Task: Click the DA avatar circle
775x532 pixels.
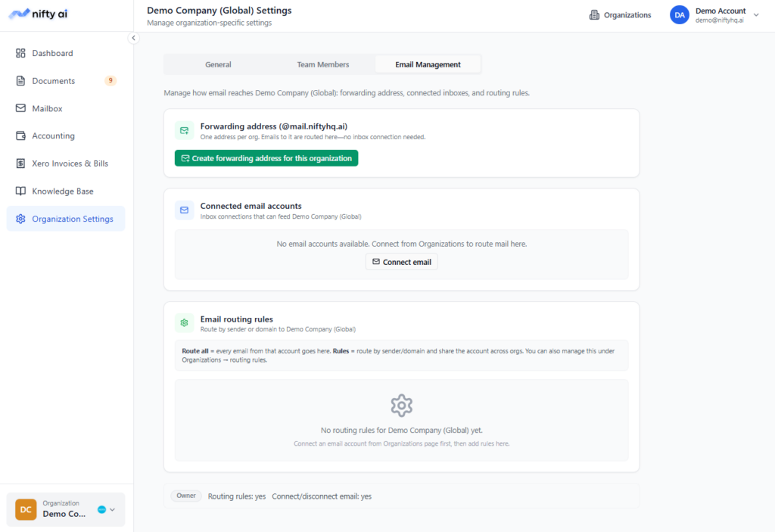Action: click(x=680, y=15)
